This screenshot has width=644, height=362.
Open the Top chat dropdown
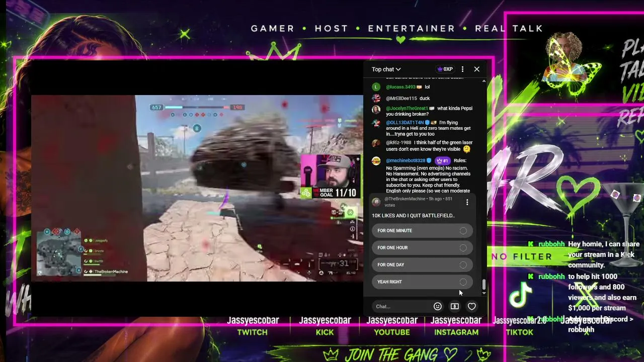[386, 69]
